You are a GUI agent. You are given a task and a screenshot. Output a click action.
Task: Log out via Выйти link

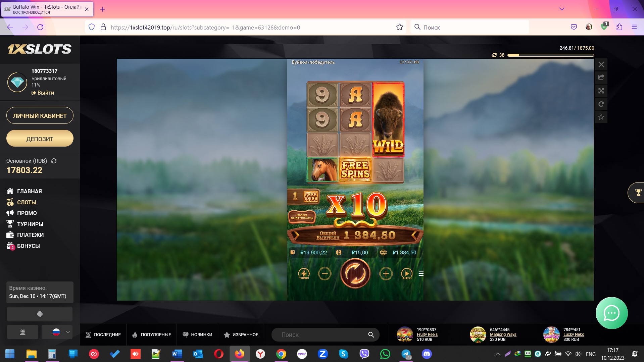tap(43, 93)
